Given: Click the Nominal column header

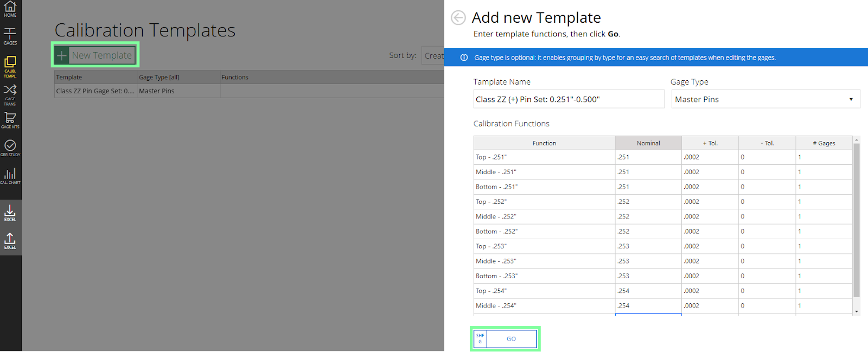Looking at the screenshot, I should (648, 143).
